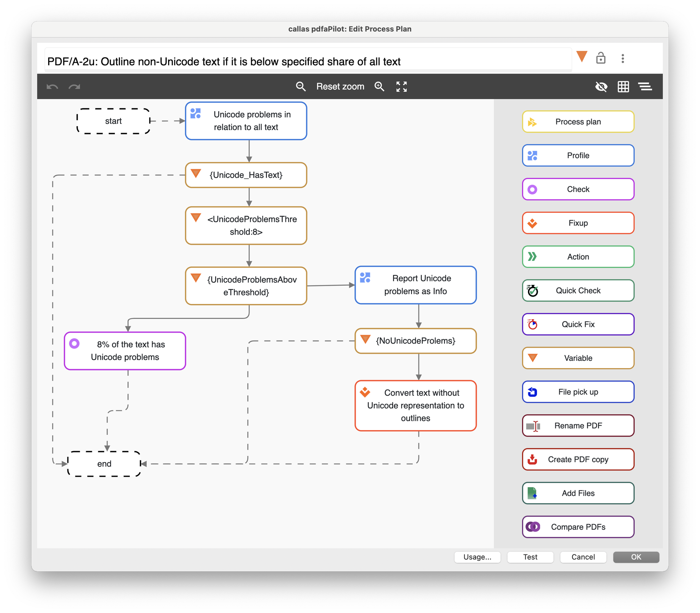Select '8% of the text has Unicode problems' node
The width and height of the screenshot is (700, 613).
pyautogui.click(x=125, y=351)
